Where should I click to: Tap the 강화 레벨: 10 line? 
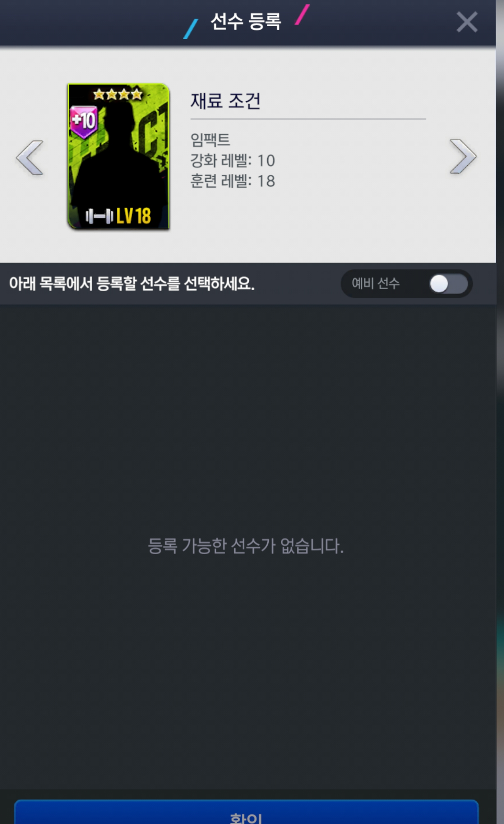[232, 161]
